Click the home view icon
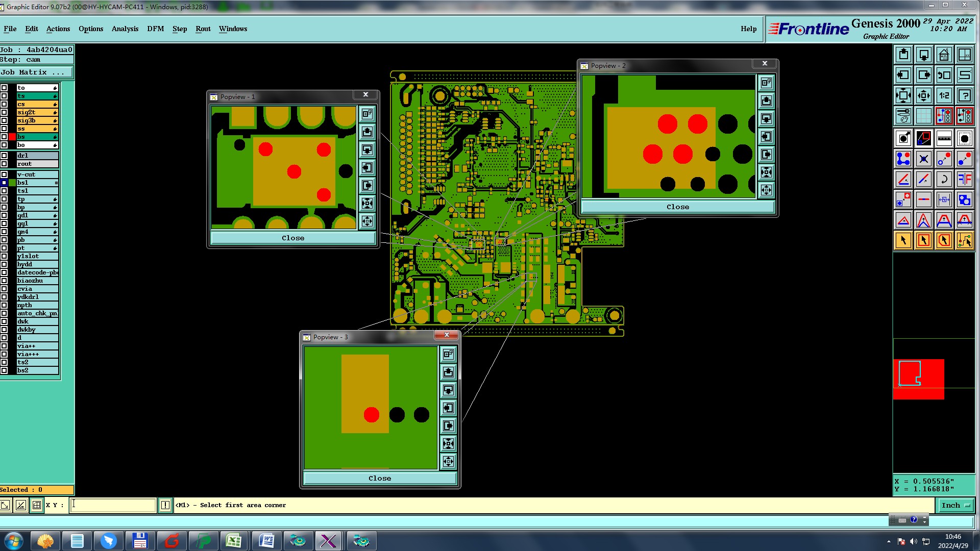This screenshot has width=980, height=551. coord(944,55)
